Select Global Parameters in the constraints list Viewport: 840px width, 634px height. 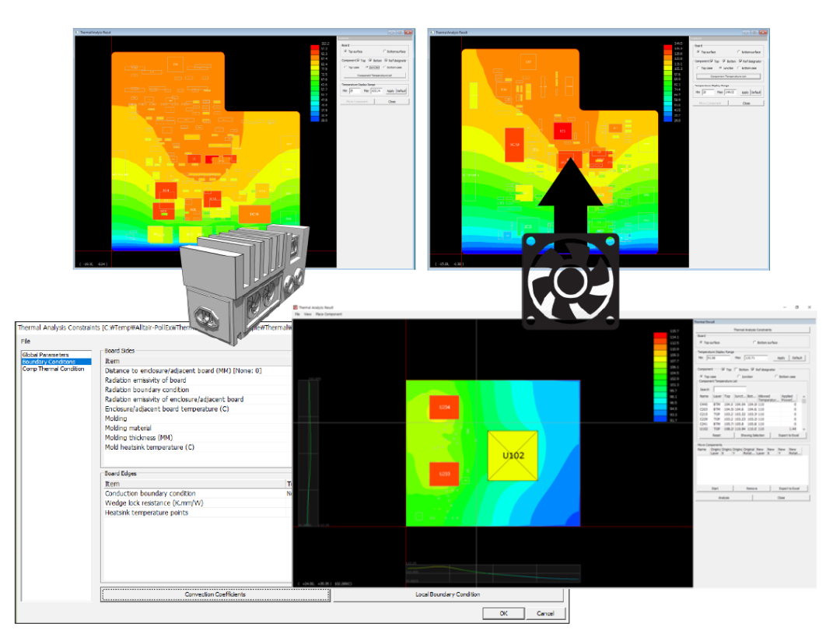click(46, 355)
